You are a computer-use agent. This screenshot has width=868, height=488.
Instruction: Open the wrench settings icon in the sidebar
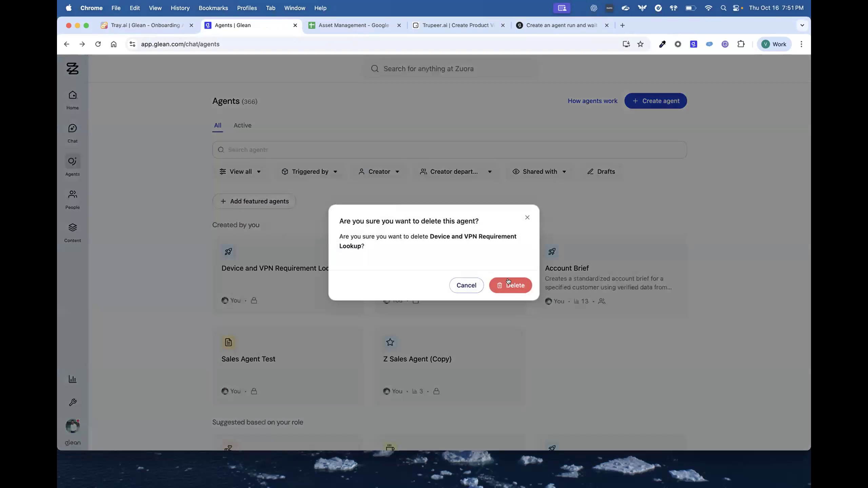coord(72,402)
